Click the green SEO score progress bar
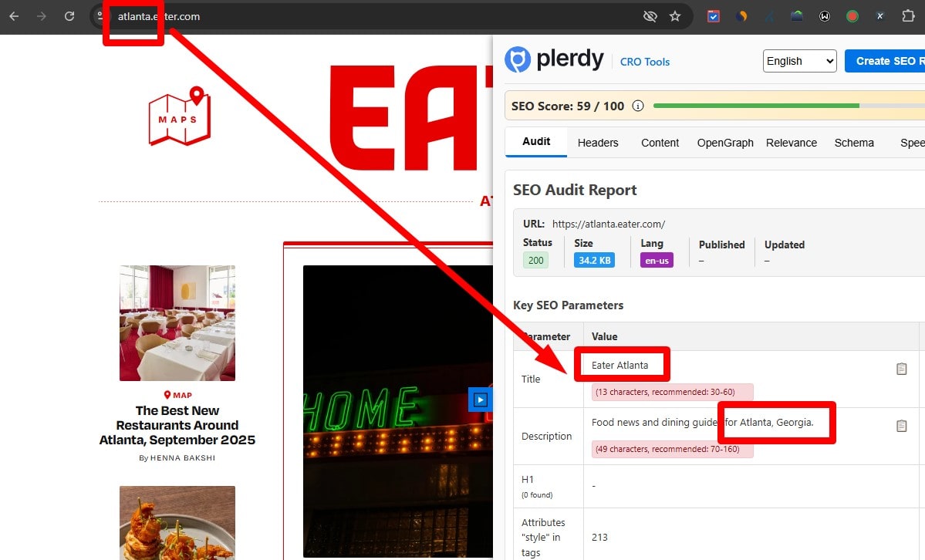The width and height of the screenshot is (925, 560). [x=756, y=106]
